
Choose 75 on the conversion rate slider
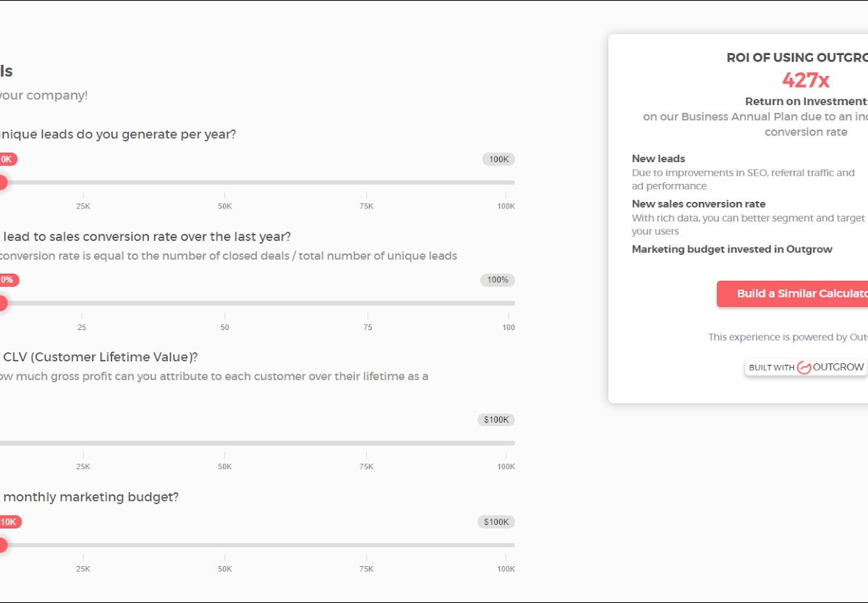[x=368, y=303]
